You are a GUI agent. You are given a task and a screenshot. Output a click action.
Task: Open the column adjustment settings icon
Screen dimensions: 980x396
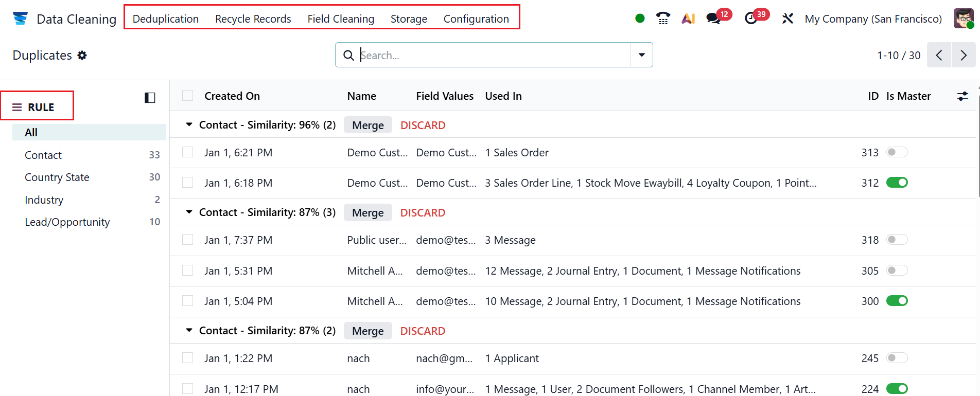point(962,96)
